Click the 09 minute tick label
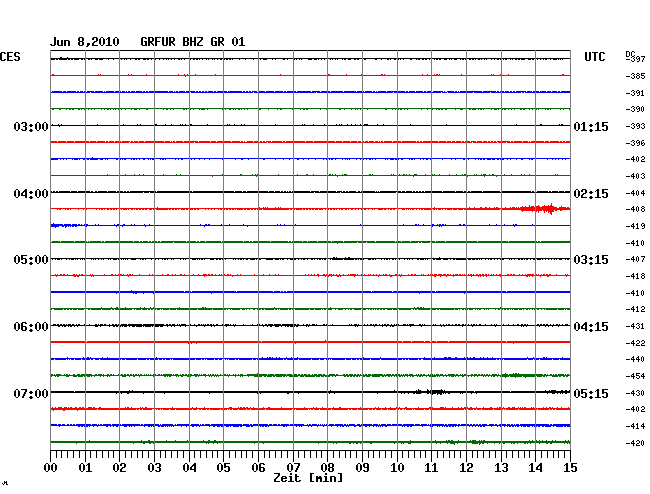The image size is (650, 494). click(x=362, y=468)
